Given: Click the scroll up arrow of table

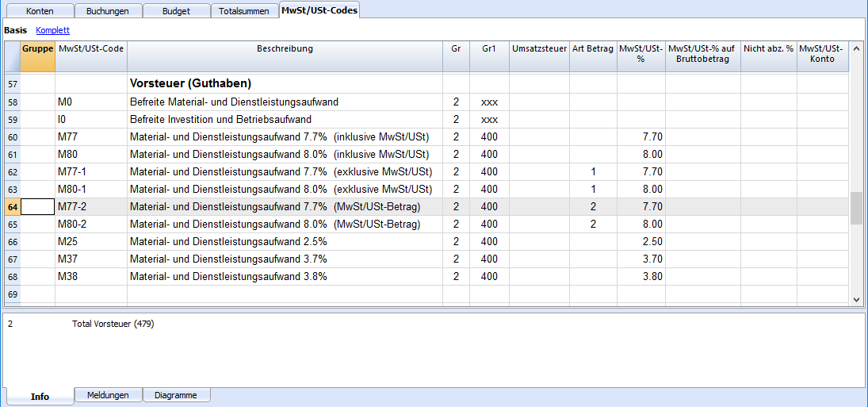Looking at the screenshot, I should pos(855,48).
